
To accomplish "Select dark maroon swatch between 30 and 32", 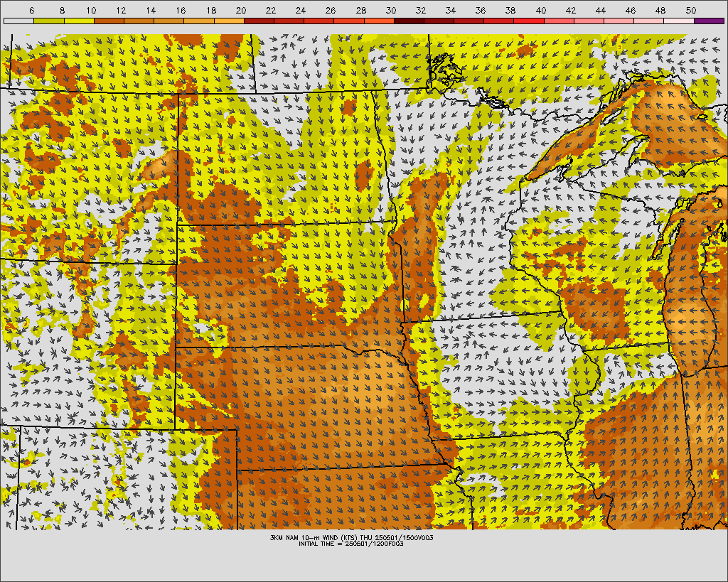I will point(409,21).
